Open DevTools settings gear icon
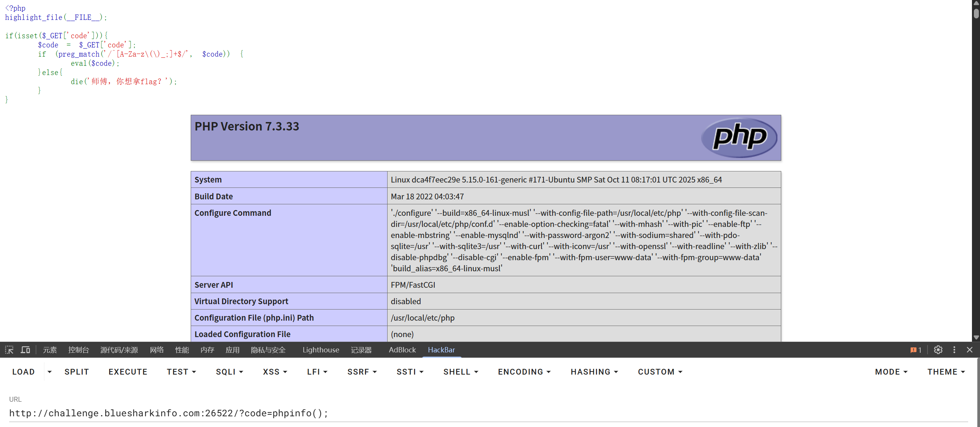Image resolution: width=980 pixels, height=427 pixels. (x=938, y=350)
